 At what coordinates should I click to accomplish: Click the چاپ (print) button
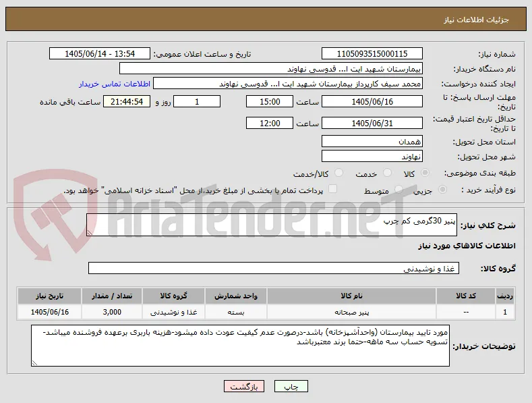pyautogui.click(x=291, y=386)
